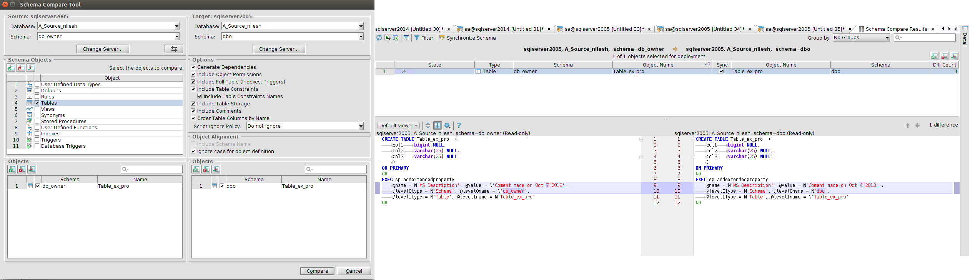Click target Change Server button
The image size is (980, 280).
(279, 49)
